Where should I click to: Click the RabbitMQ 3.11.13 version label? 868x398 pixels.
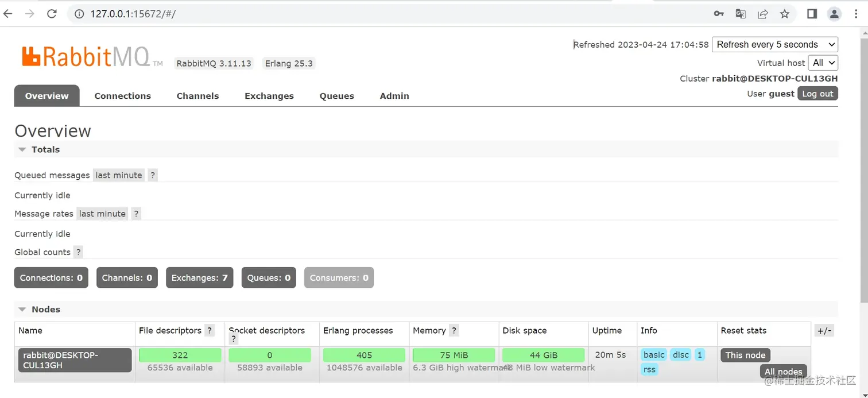pos(214,63)
